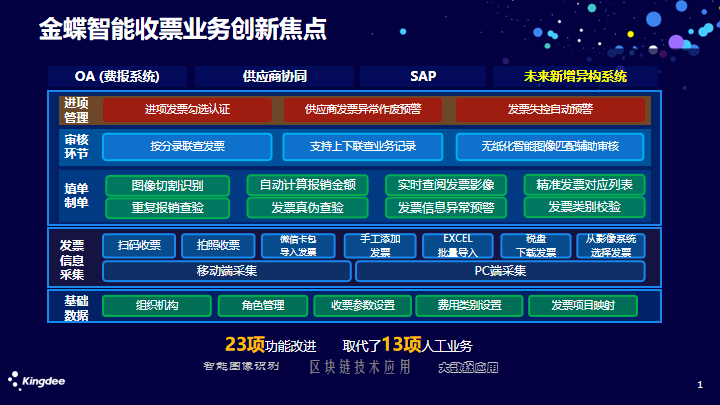The image size is (720, 405).
Task: Click the 微信卡包导入发票 box
Action: 298,246
